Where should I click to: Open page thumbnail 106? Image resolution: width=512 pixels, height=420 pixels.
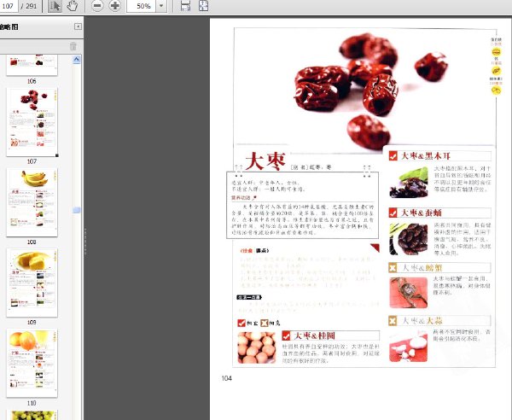click(32, 65)
